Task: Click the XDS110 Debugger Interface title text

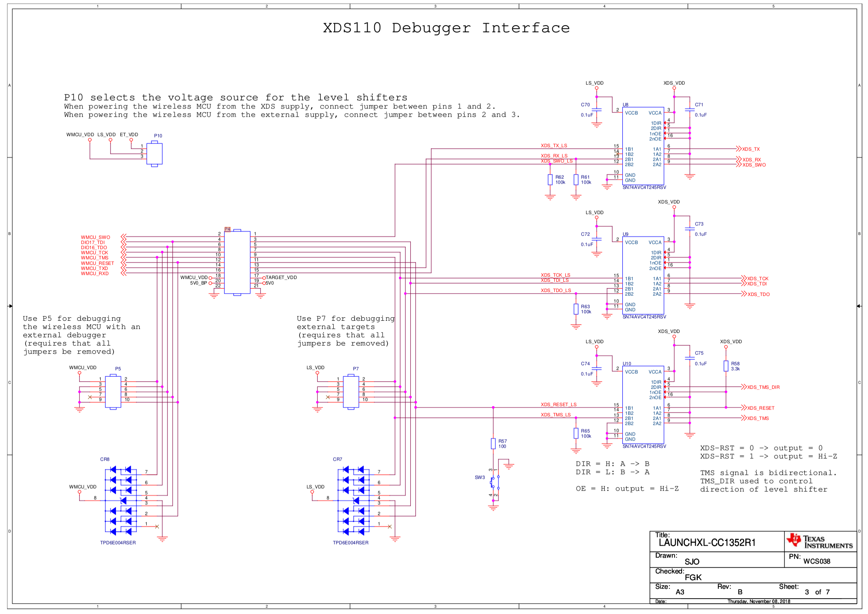Action: click(446, 28)
